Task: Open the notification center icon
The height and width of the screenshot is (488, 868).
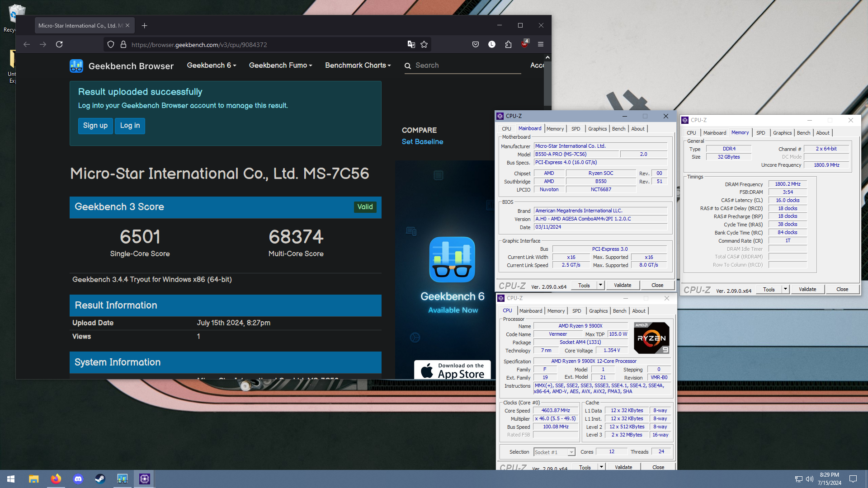Action: [853, 479]
